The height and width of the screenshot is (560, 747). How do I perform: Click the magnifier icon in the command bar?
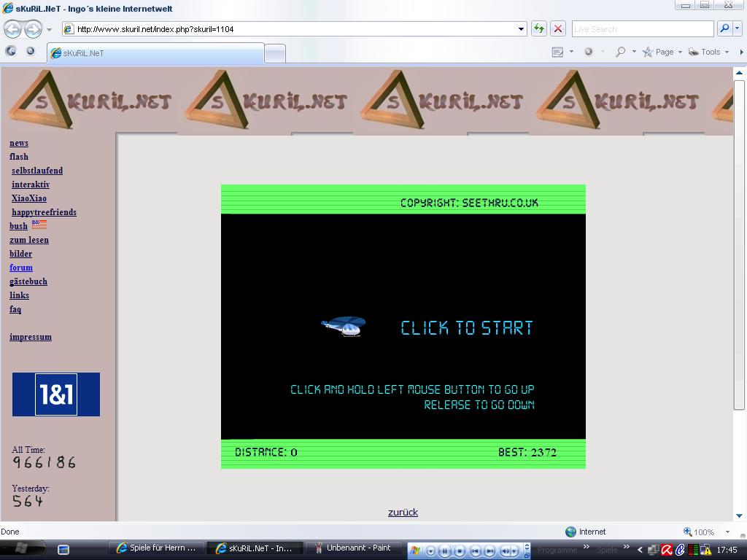click(x=620, y=52)
